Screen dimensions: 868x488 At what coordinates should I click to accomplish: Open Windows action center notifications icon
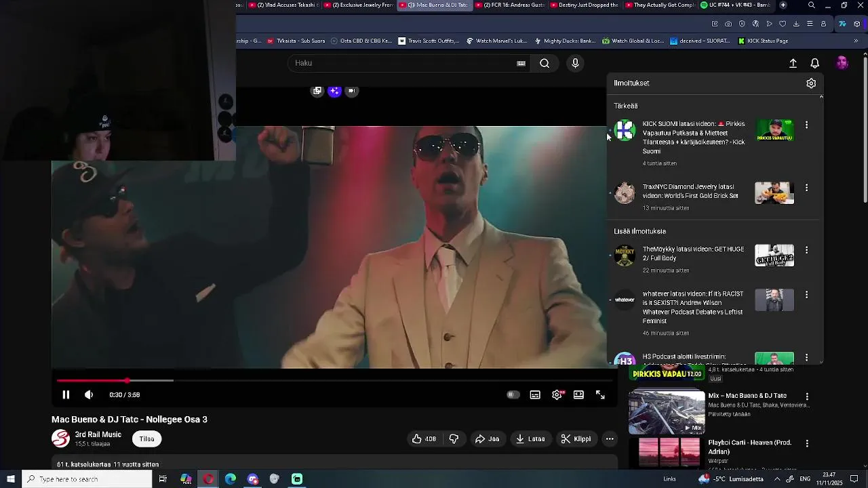[x=854, y=479]
